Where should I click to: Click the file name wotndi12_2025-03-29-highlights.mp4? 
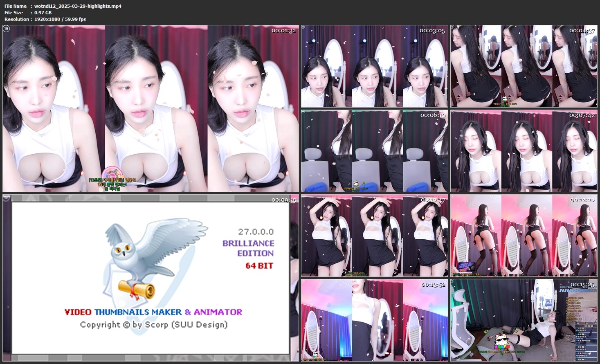click(78, 6)
